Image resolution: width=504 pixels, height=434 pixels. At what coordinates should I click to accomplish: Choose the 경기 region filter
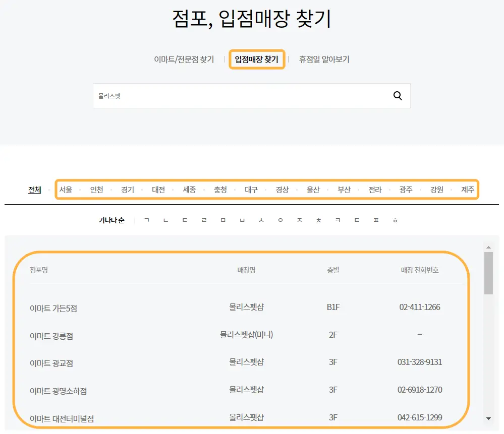click(127, 190)
